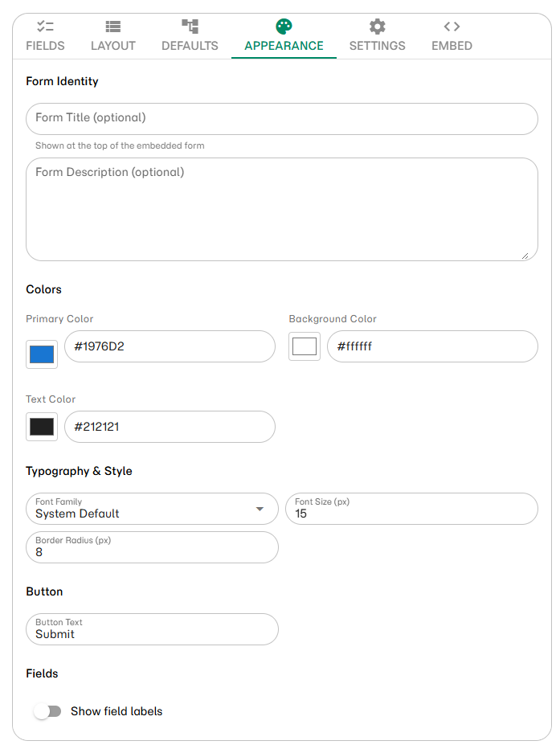Click the blue Primary Color swatch
Image resolution: width=560 pixels, height=749 pixels.
coord(41,354)
